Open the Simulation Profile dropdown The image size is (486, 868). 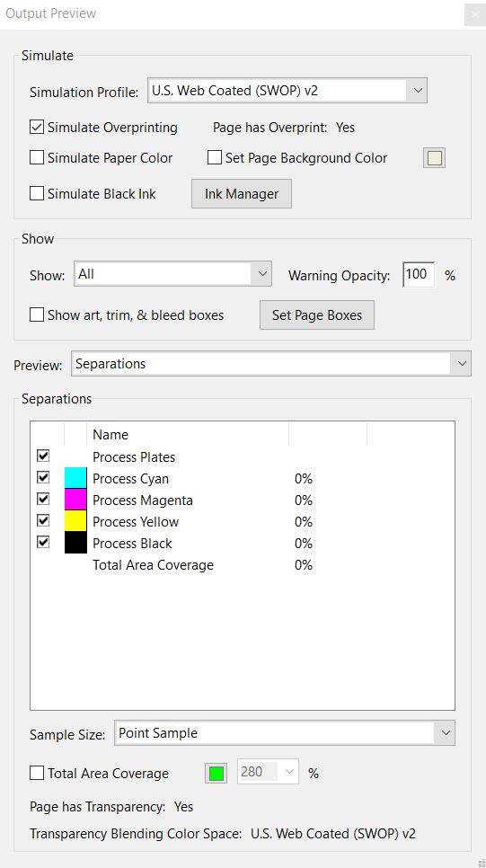[287, 90]
